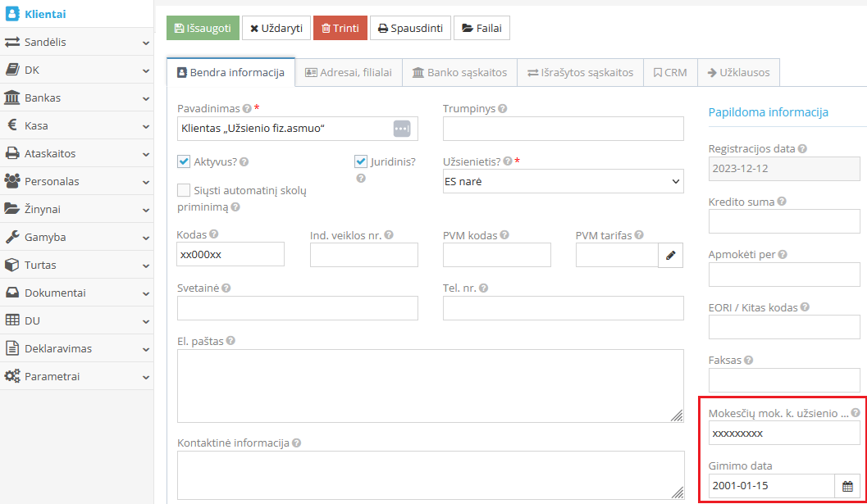The image size is (867, 504).
Task: Expand the Ataskaitos sidebar section
Action: click(77, 153)
